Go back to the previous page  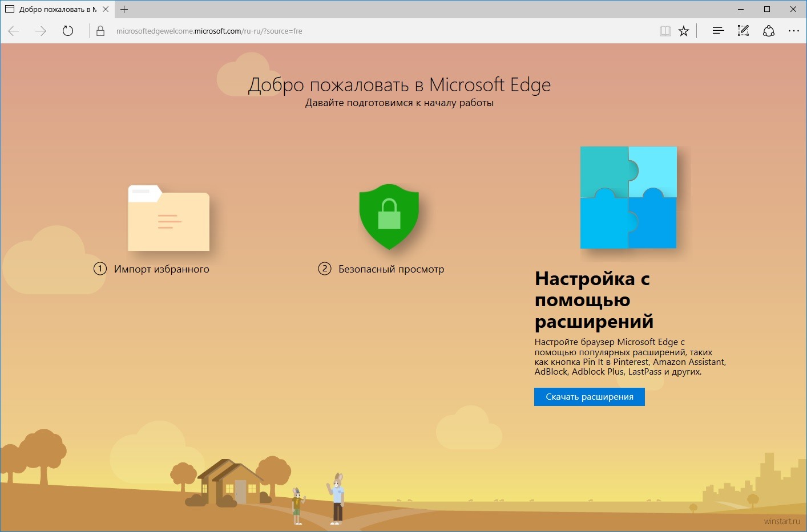[14, 31]
